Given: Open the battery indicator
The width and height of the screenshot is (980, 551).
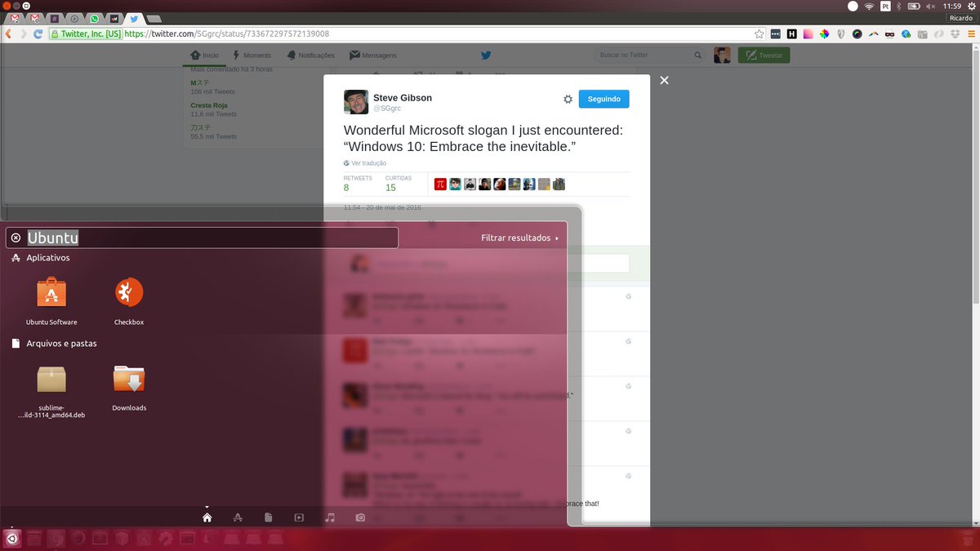Looking at the screenshot, I should coord(915,6).
